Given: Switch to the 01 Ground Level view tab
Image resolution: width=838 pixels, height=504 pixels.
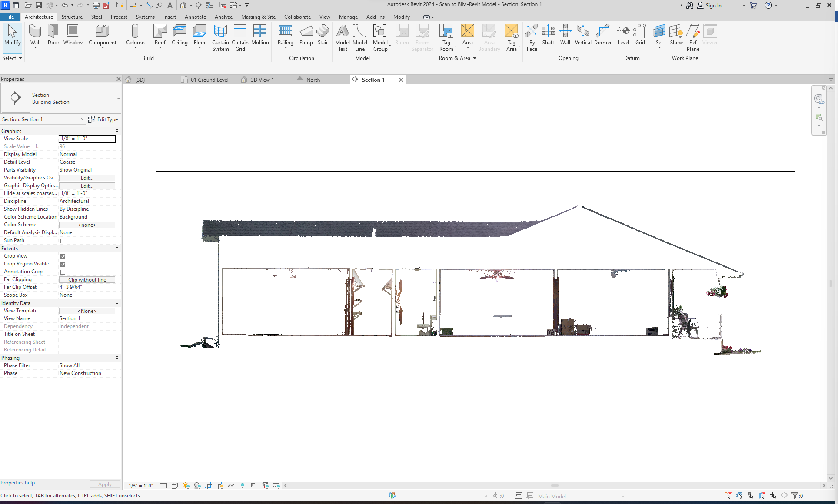Looking at the screenshot, I should (x=209, y=80).
